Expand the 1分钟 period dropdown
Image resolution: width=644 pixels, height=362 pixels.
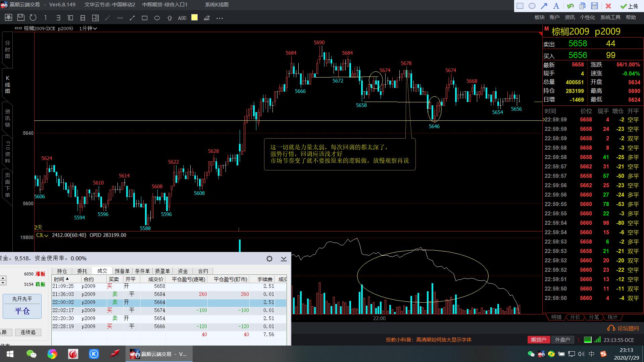click(x=88, y=29)
